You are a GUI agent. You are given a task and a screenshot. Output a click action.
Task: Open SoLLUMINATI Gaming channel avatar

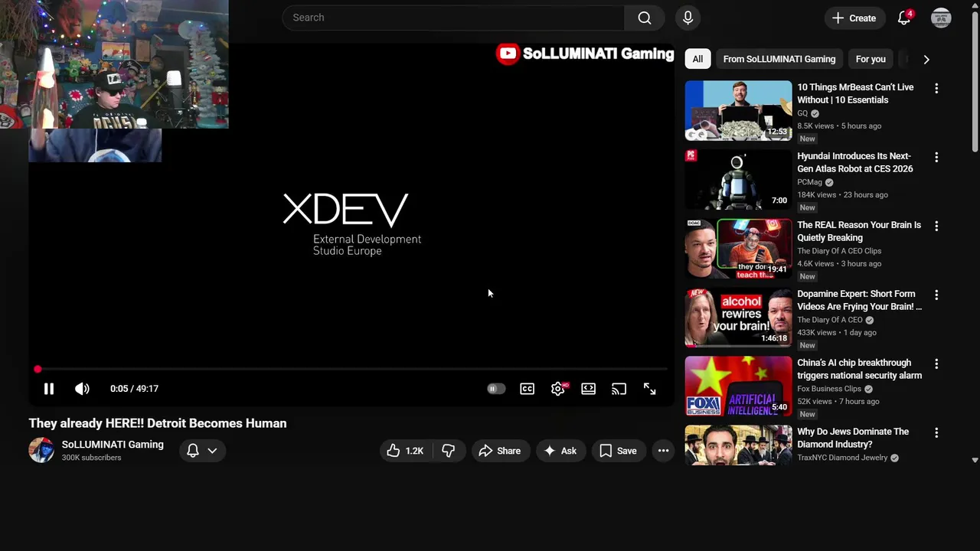(41, 451)
